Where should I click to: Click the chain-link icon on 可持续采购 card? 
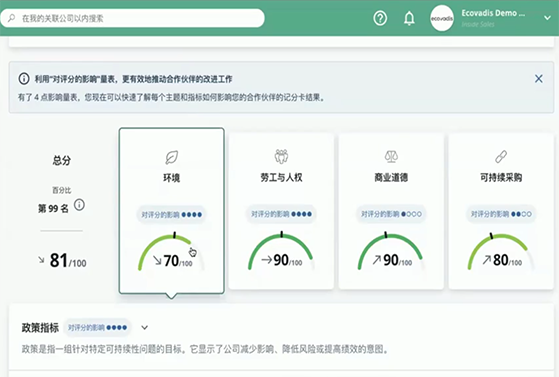pos(501,156)
